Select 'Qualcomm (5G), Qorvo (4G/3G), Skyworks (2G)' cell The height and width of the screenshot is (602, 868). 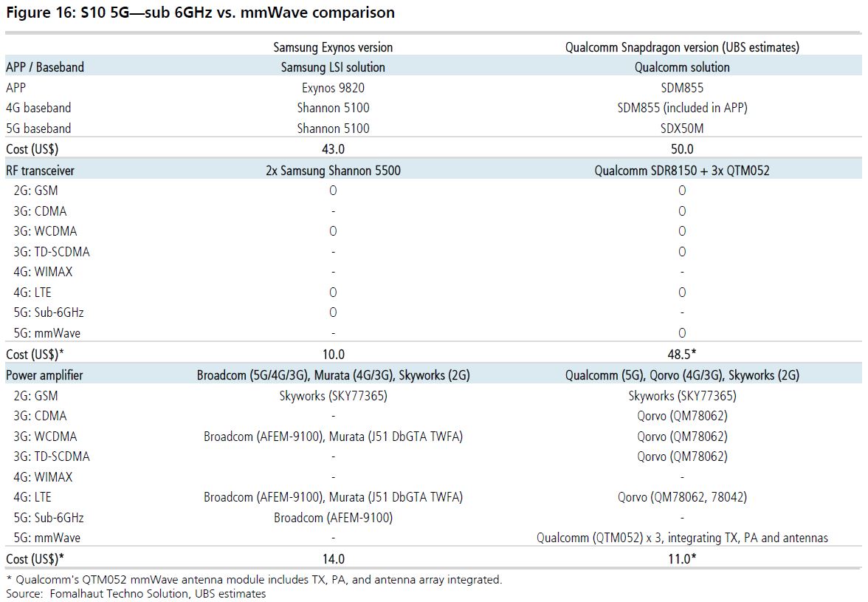[682, 375]
